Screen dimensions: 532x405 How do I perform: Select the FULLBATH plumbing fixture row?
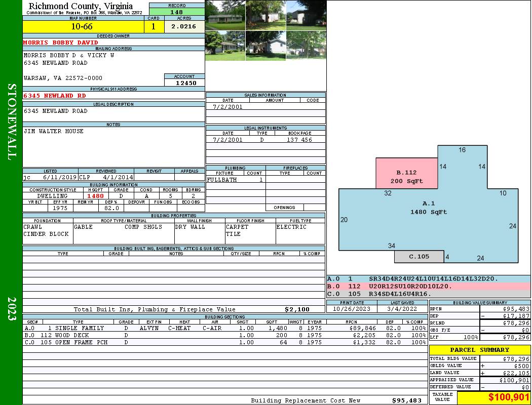tap(236, 180)
